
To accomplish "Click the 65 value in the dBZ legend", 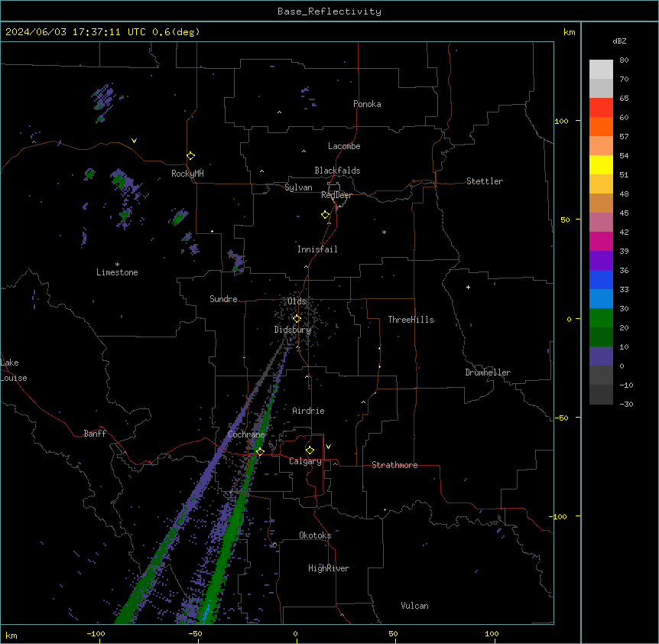I will pyautogui.click(x=624, y=99).
